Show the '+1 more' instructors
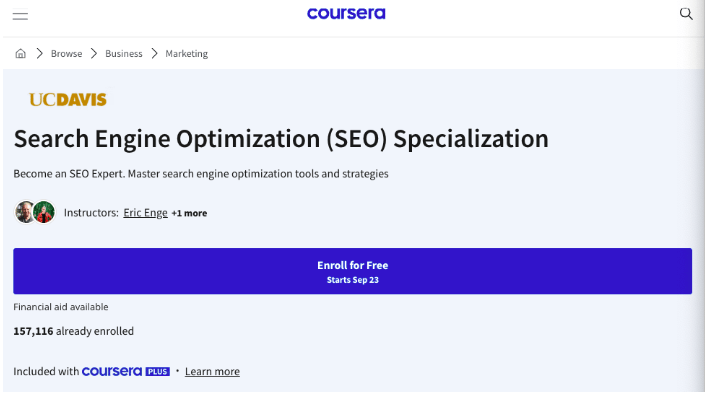Image resolution: width=706 pixels, height=395 pixels. (x=189, y=213)
